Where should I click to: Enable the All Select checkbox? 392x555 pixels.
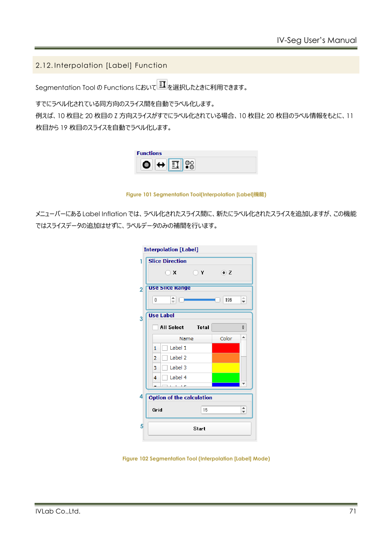155,327
